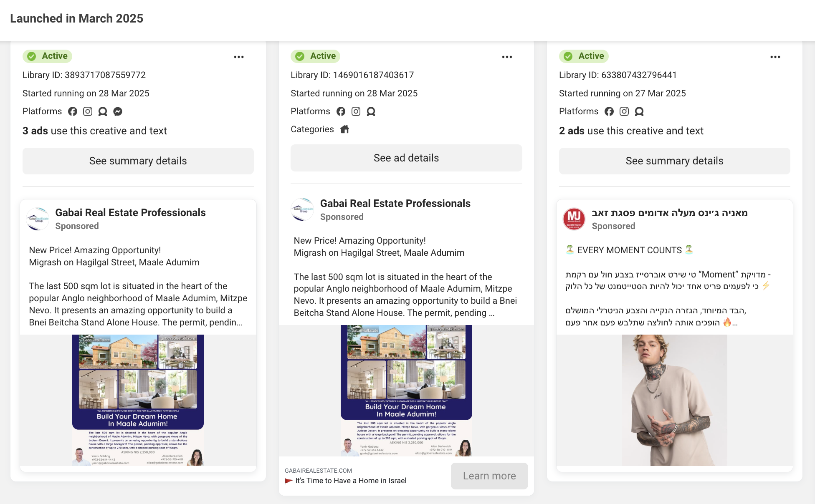Click the GABAIREALESTATE.COM link caption

click(318, 471)
